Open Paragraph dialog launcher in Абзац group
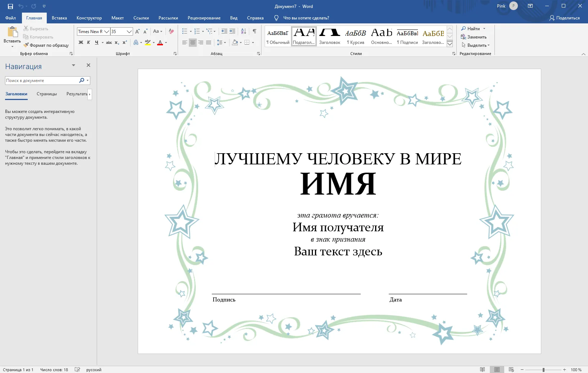This screenshot has height=373, width=588. [x=259, y=54]
